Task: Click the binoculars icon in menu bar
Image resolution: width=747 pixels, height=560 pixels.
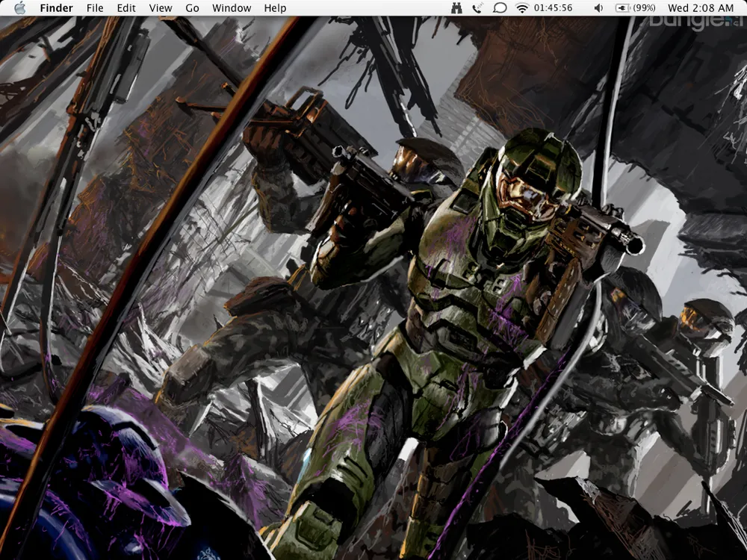Action: tap(456, 8)
